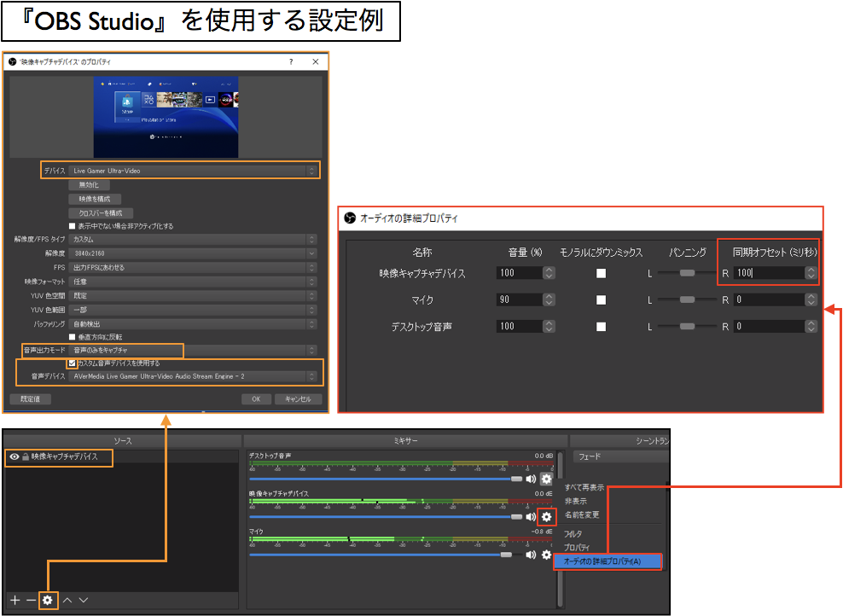Click キャンセル button
Image resolution: width=843 pixels, height=616 pixels.
point(298,398)
